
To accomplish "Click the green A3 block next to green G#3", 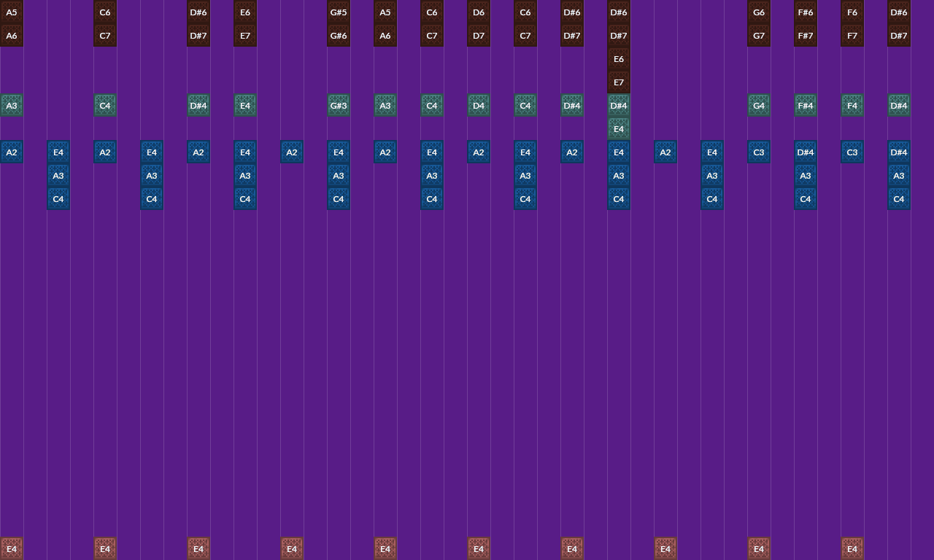I will point(385,105).
